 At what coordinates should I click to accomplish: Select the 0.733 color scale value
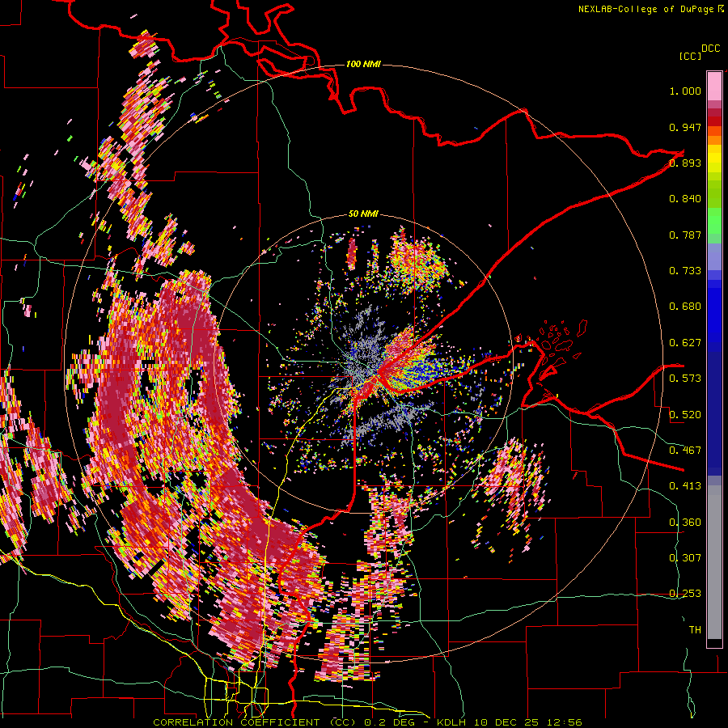[x=685, y=271]
